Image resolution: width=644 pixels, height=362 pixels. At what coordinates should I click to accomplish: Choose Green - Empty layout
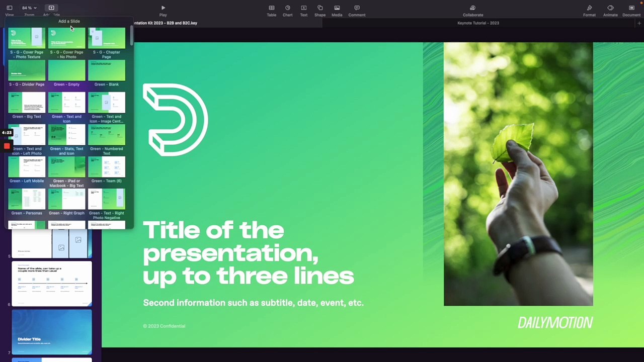pos(66,70)
